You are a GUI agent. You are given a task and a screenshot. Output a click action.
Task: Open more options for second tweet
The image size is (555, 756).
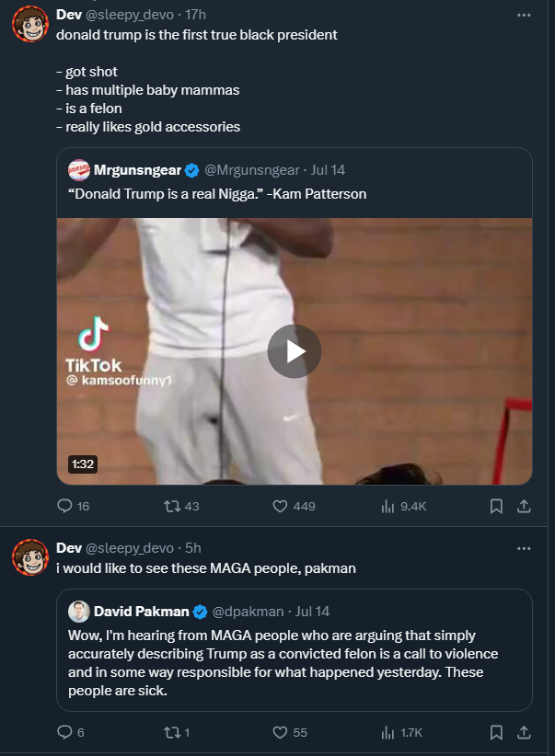524,548
